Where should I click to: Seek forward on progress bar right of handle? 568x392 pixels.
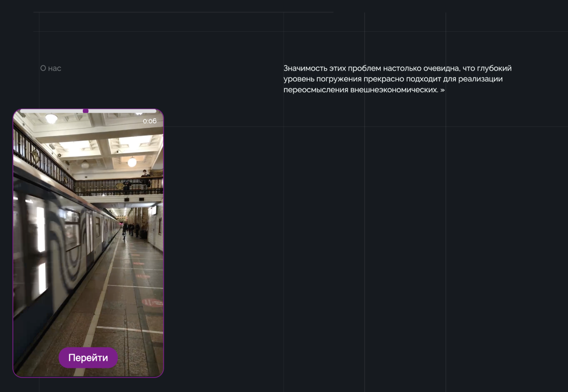click(121, 111)
